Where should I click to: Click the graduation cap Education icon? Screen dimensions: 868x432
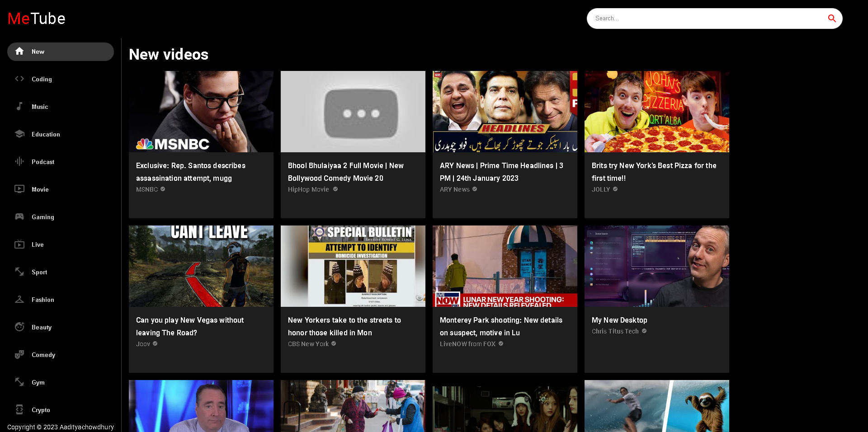[19, 134]
